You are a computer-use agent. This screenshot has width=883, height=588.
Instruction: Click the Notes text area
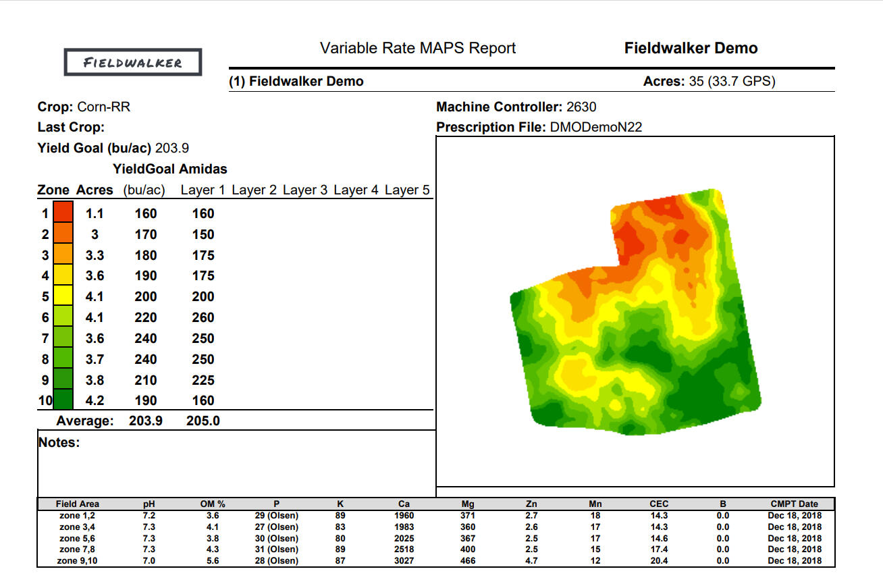coord(236,466)
